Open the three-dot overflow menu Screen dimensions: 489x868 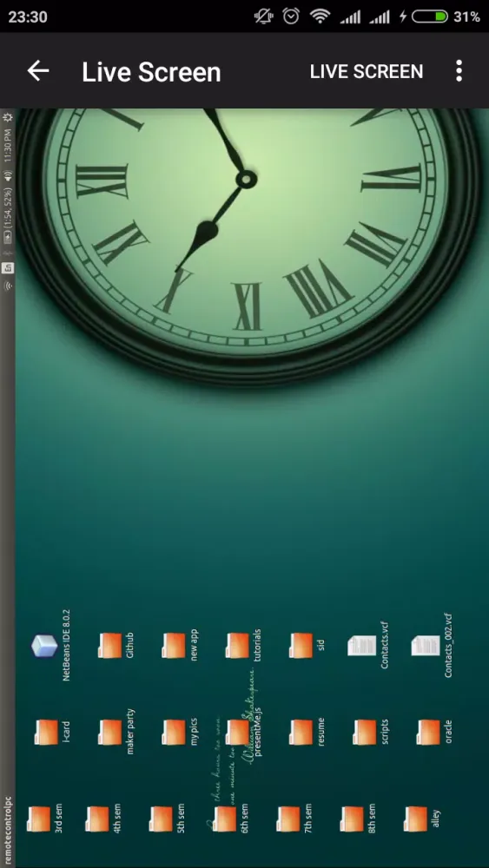(459, 71)
